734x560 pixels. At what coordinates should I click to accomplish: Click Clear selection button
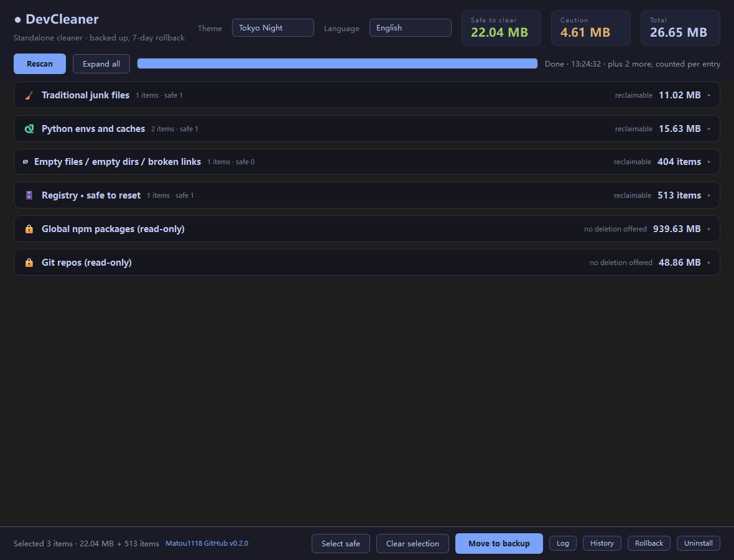[412, 544]
